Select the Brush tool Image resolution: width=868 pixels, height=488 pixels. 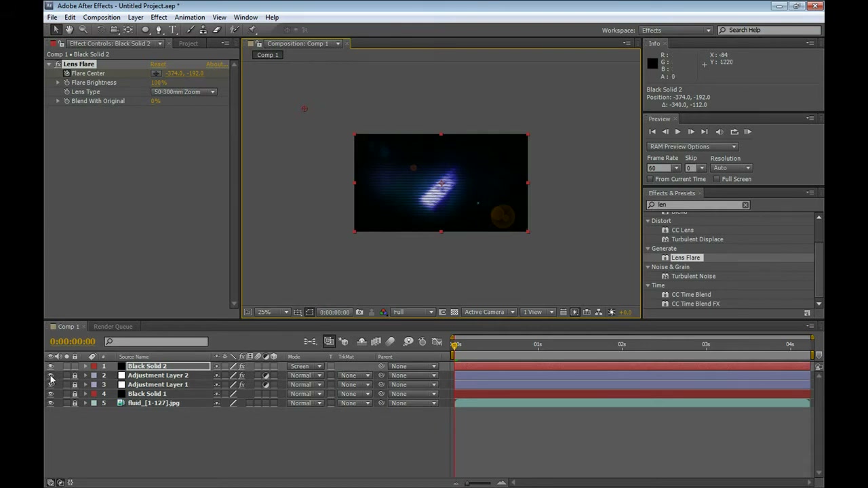(189, 30)
